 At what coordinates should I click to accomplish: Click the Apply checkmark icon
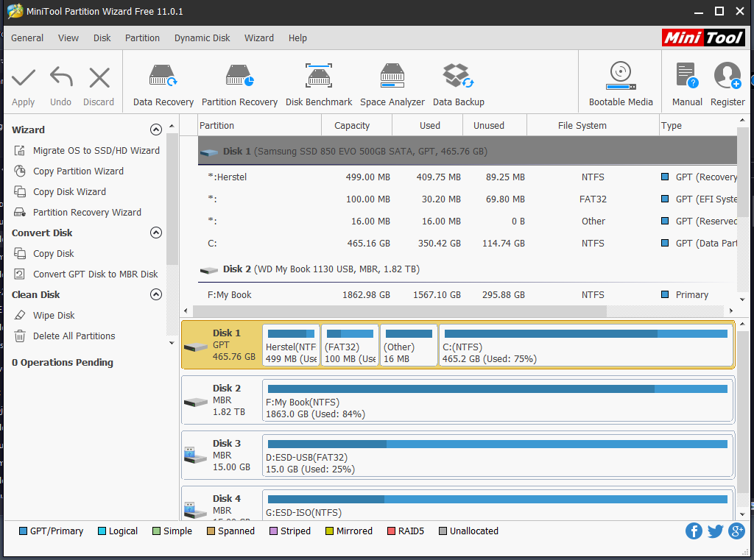[23, 78]
